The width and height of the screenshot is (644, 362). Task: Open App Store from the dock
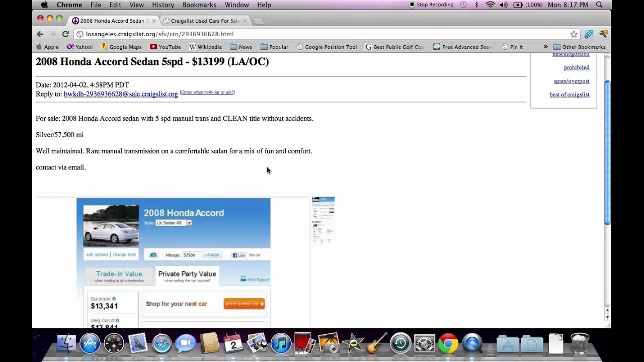coord(90,343)
